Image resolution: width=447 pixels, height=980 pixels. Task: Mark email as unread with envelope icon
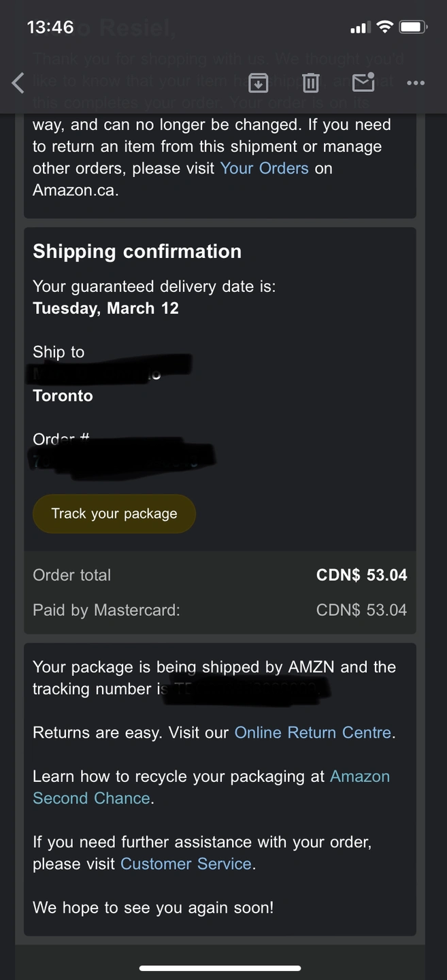[x=364, y=82]
